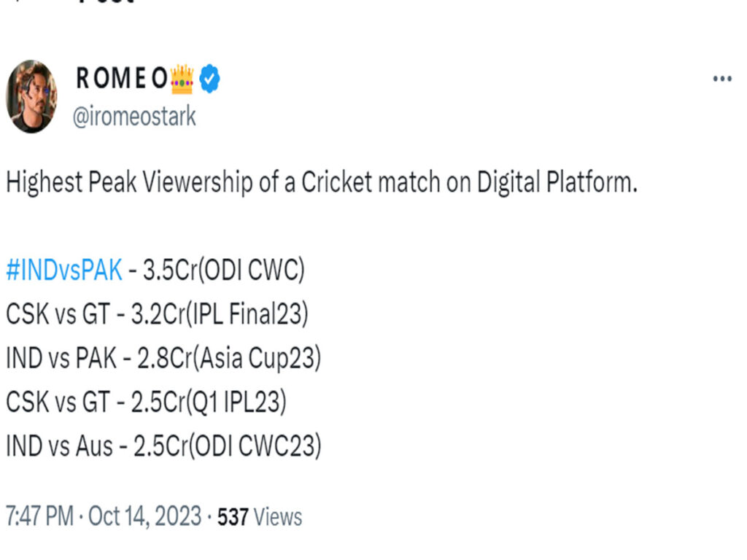The width and height of the screenshot is (747, 560).
Task: Click the 537 view count number
Action: [233, 517]
